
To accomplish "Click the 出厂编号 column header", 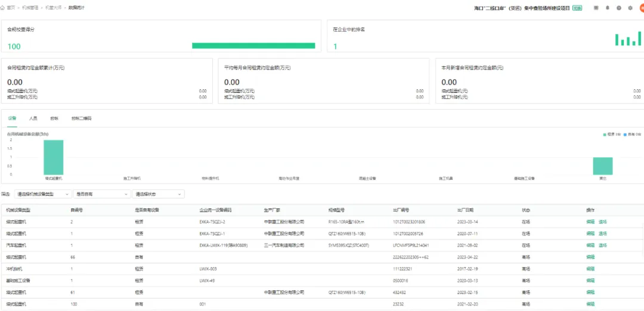I will point(401,210).
